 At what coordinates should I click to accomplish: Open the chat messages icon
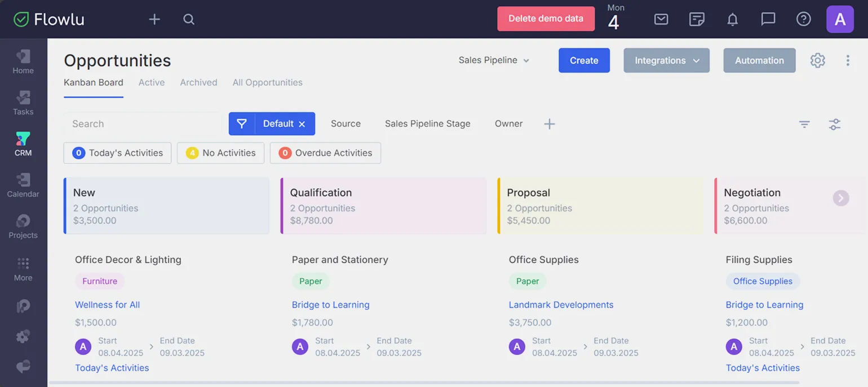[768, 19]
